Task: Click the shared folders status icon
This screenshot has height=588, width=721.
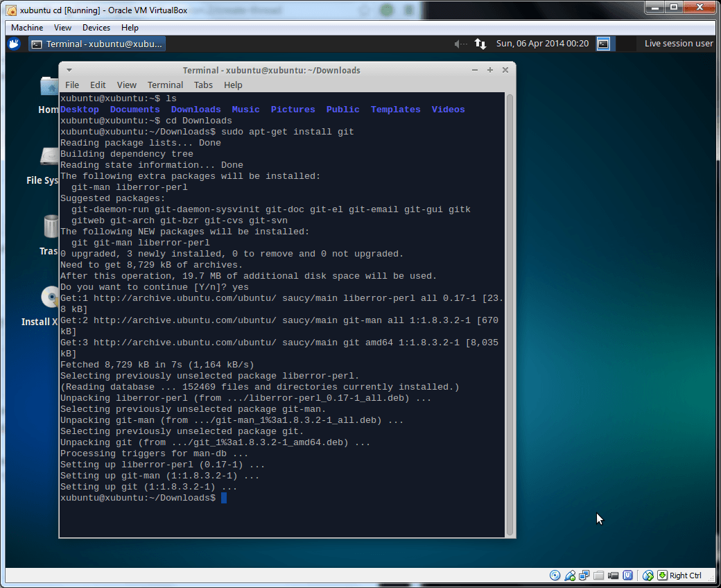Action: pos(599,576)
